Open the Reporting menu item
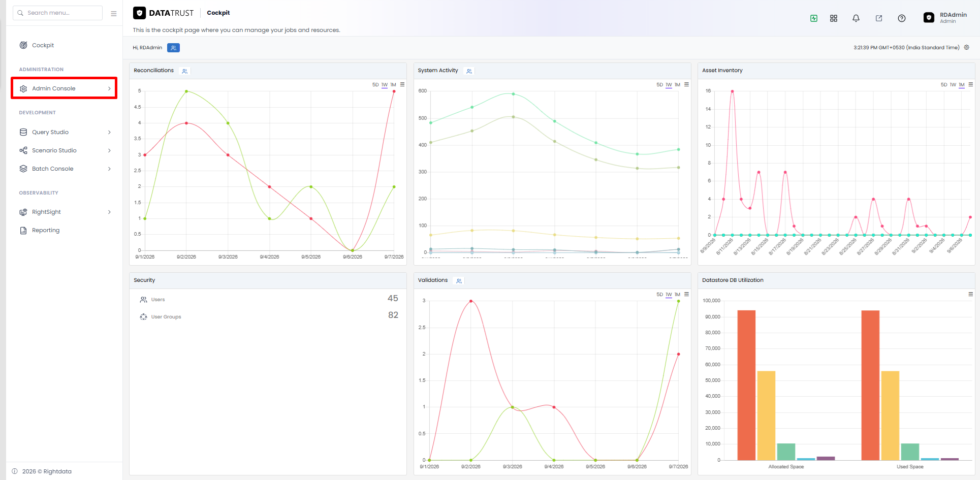This screenshot has width=980, height=480. (64, 230)
